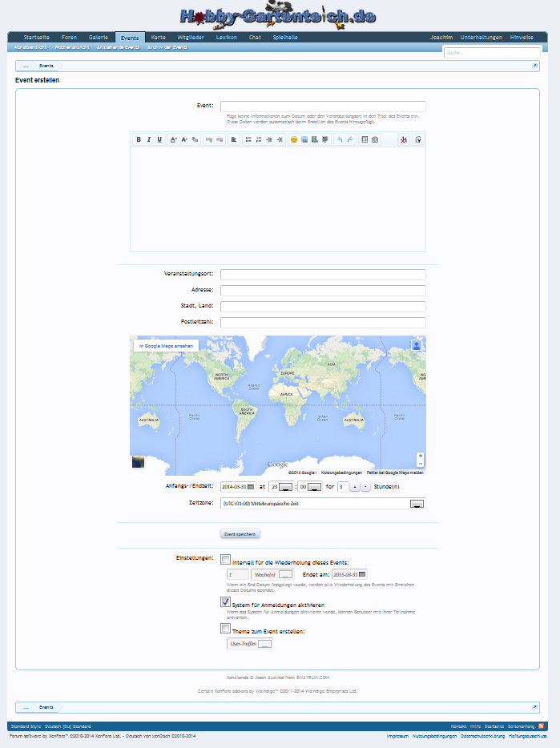The width and height of the screenshot is (560, 748).
Task: Check Thema zum Event erstellen
Action: tap(225, 628)
